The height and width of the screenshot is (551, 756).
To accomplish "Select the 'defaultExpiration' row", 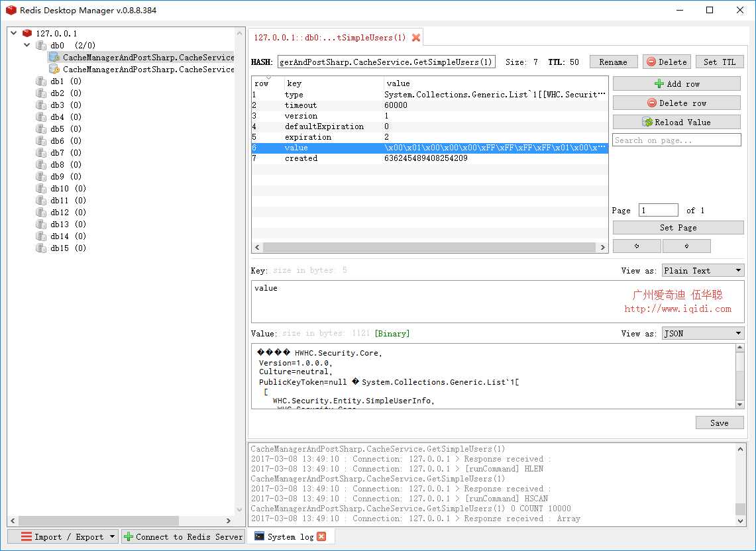I will (x=429, y=126).
